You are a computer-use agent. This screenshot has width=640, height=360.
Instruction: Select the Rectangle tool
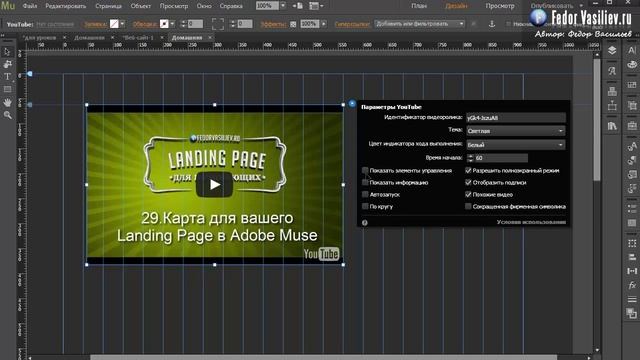pyautogui.click(x=7, y=89)
